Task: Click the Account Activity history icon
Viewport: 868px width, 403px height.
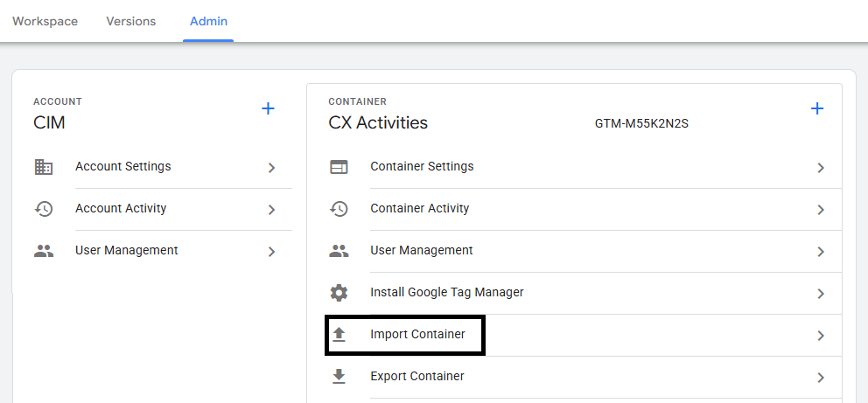Action: (x=43, y=209)
